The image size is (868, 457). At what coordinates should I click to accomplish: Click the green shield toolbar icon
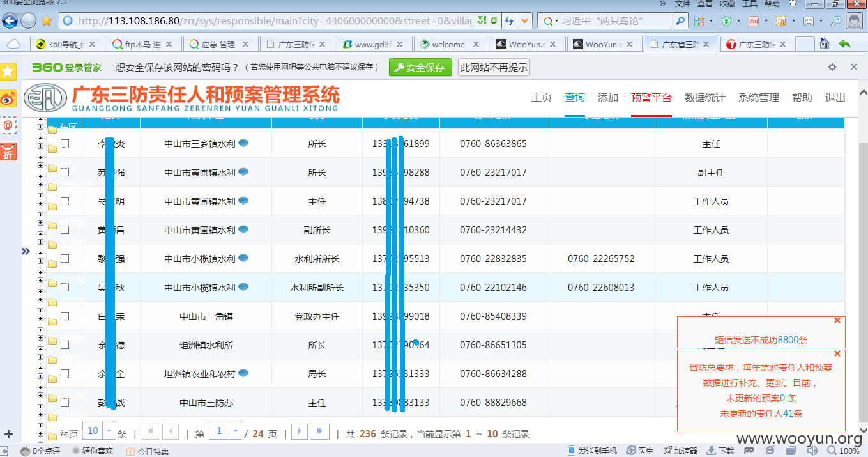point(726,21)
